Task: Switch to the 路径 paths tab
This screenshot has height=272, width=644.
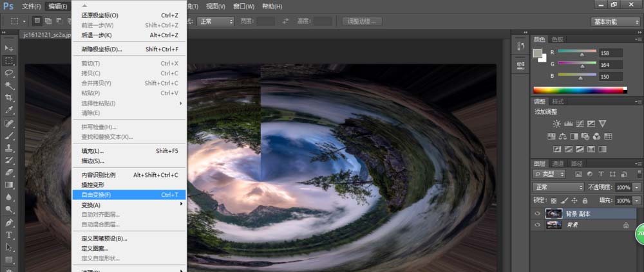Action: pos(576,163)
